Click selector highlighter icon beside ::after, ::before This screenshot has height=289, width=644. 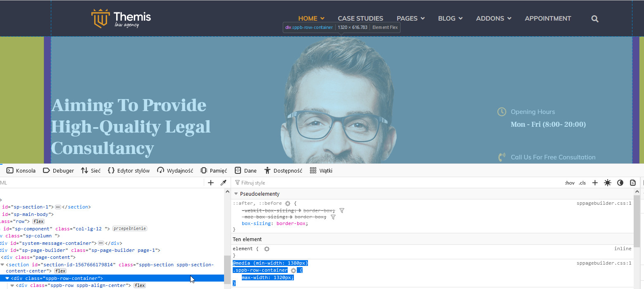pyautogui.click(x=288, y=204)
